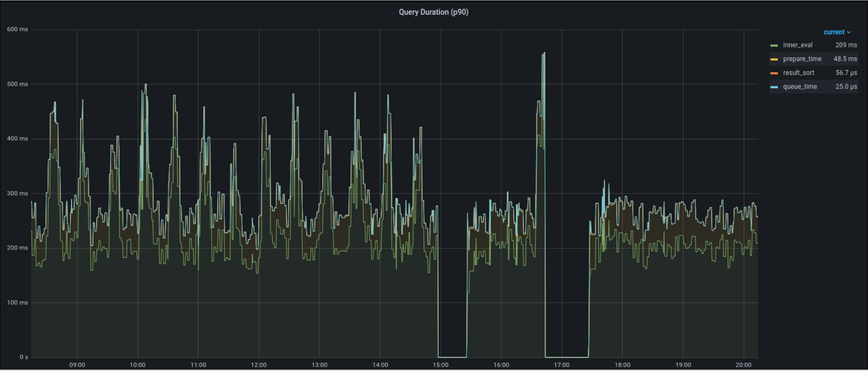Click the green inner_eval color swatch
Viewport: 868px width, 371px height.
[x=774, y=45]
